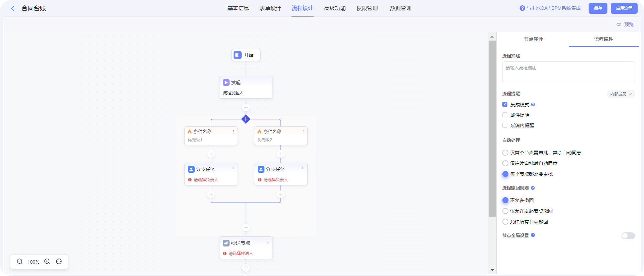Viewport: 644px width, 276px height.
Task: Open the 表单设计 tab
Action: 270,8
